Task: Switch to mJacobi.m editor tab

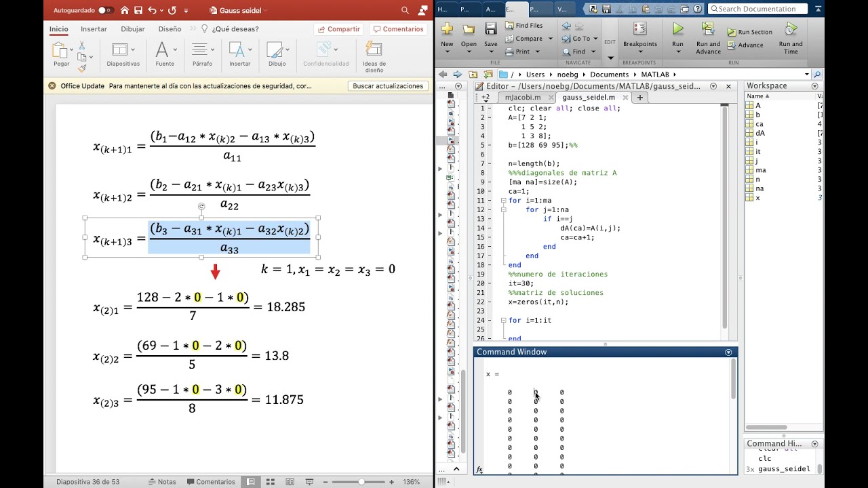Action: [x=522, y=98]
